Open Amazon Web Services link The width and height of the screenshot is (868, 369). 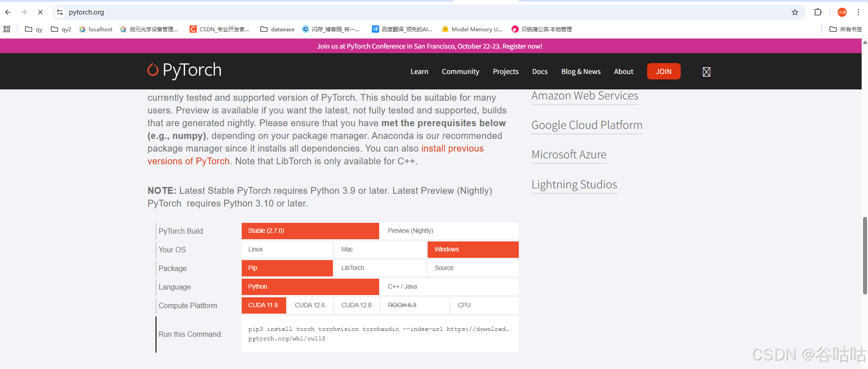point(585,96)
